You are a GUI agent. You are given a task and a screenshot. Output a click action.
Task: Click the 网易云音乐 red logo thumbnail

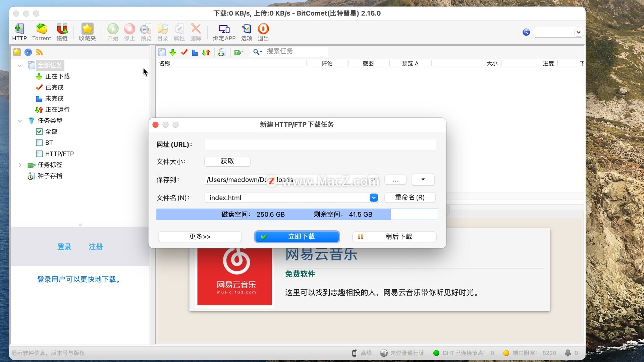(x=235, y=277)
